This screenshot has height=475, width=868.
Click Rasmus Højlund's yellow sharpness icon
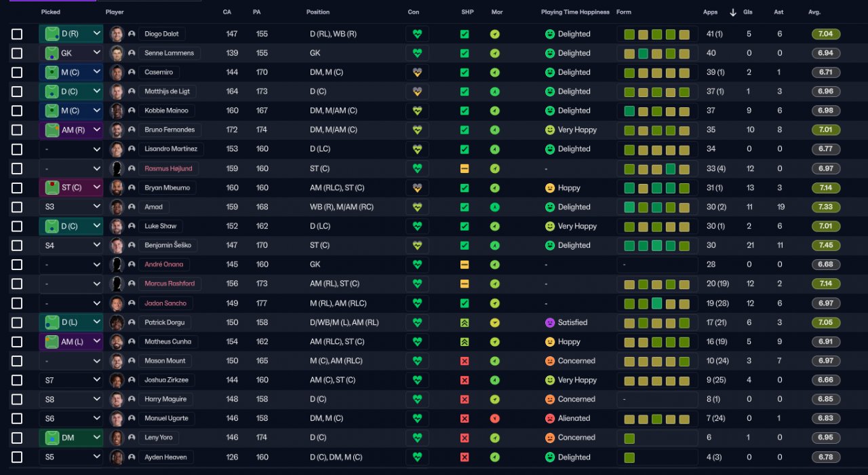pos(465,168)
